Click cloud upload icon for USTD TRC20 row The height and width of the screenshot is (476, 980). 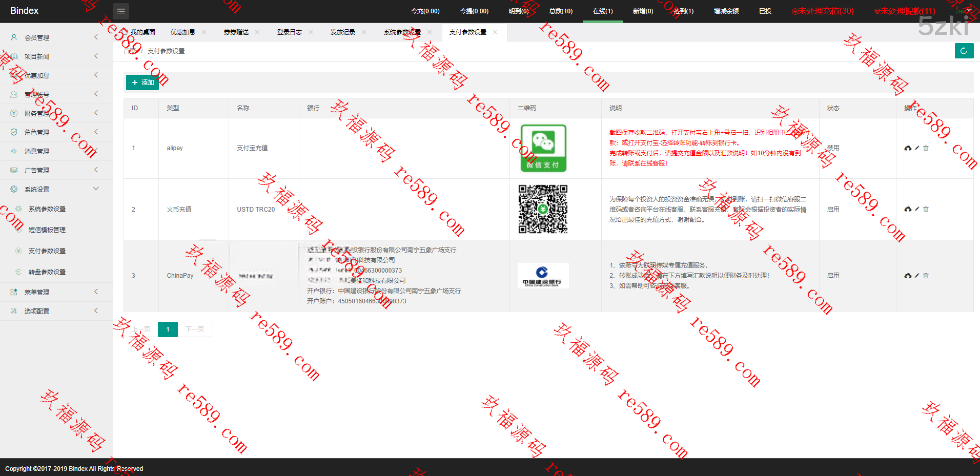pyautogui.click(x=908, y=209)
